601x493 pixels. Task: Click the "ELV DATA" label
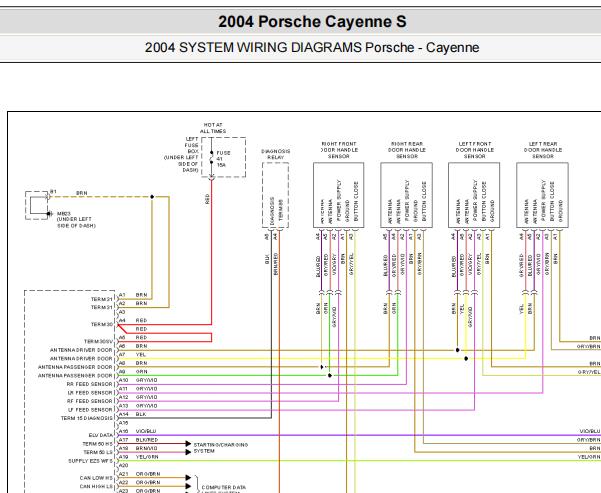tap(101, 435)
